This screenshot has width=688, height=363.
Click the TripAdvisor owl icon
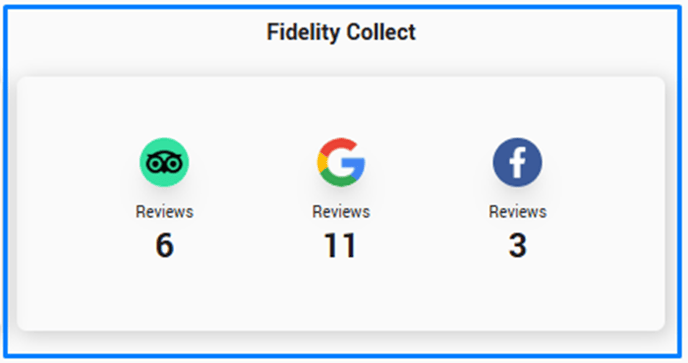point(165,162)
